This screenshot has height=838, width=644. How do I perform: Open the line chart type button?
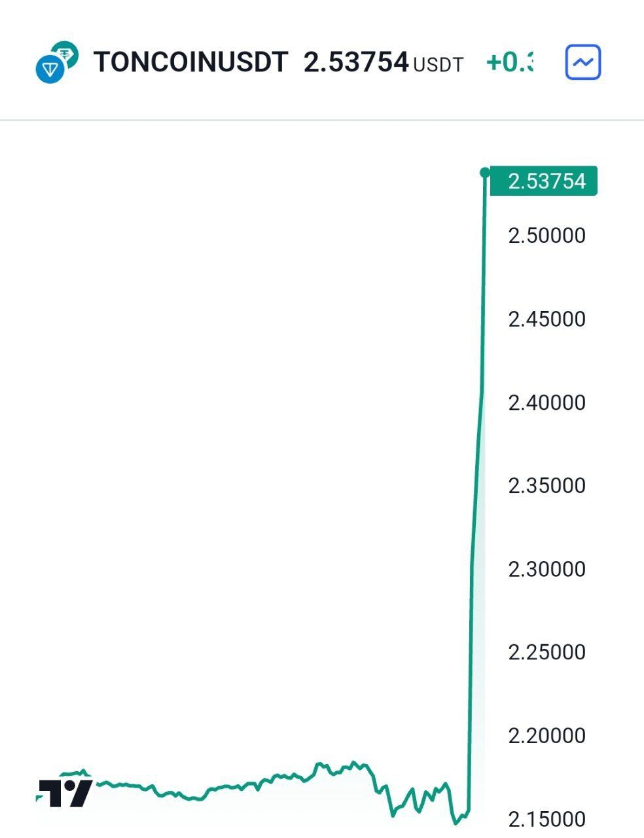pos(582,63)
